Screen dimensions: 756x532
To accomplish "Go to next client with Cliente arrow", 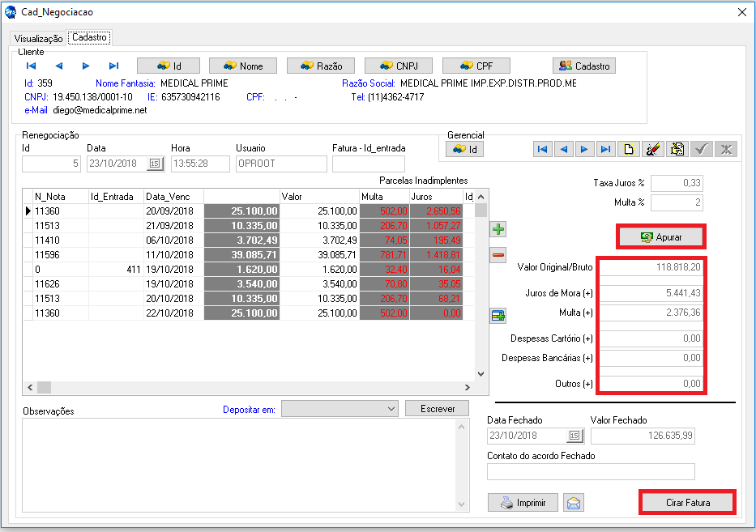I will tap(86, 66).
